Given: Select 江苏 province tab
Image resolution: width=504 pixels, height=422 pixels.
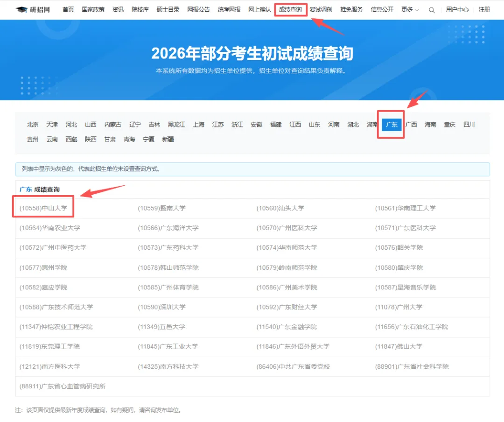Looking at the screenshot, I should coord(218,125).
